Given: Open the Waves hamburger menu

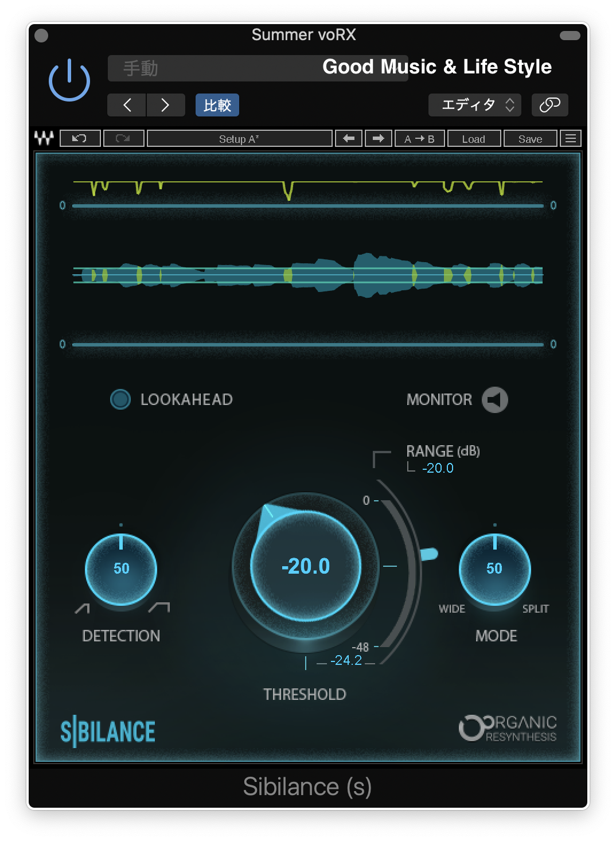Looking at the screenshot, I should pos(571,138).
